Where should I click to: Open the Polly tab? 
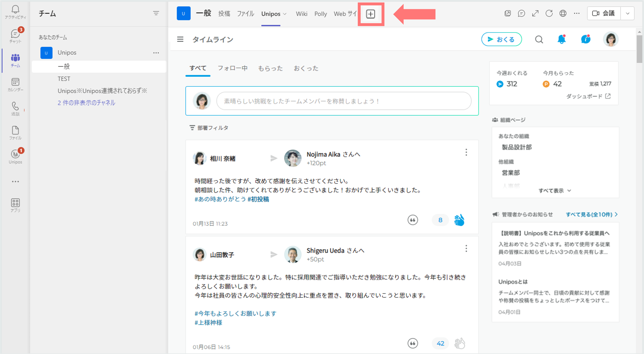pyautogui.click(x=320, y=14)
